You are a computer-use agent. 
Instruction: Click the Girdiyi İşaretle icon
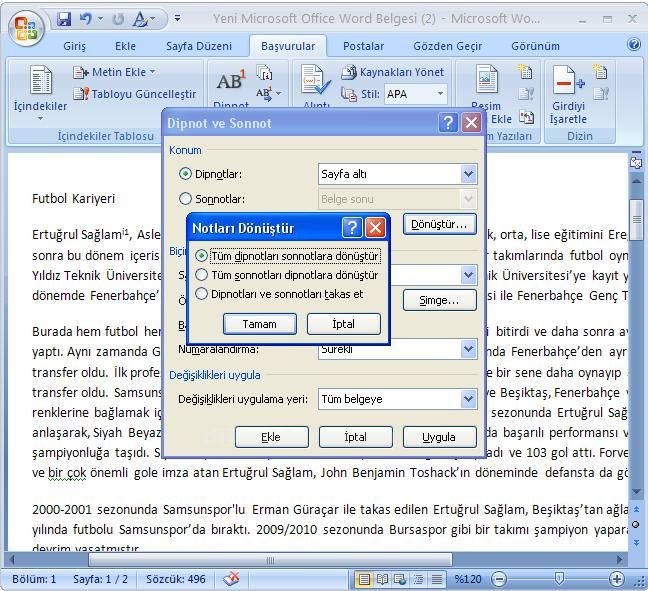[568, 79]
